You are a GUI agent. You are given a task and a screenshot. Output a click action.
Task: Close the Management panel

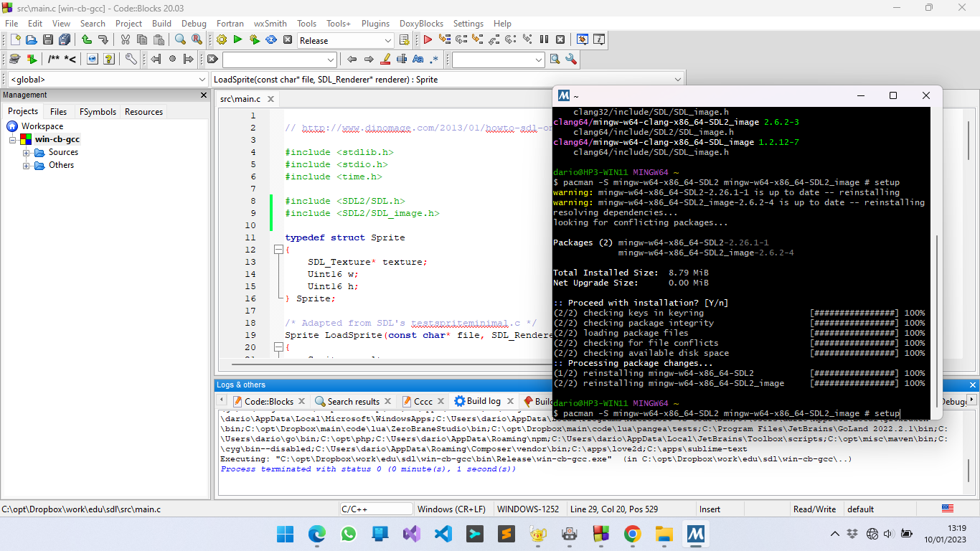(x=204, y=95)
